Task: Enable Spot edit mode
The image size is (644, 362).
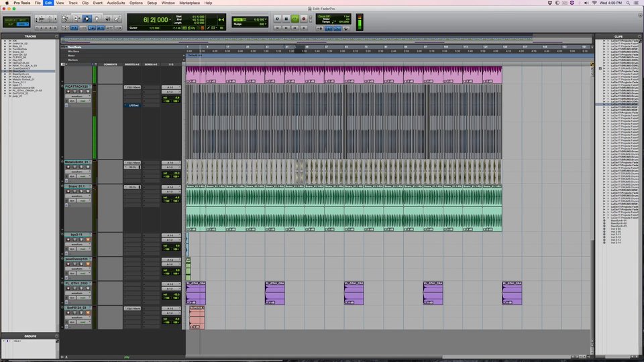Action: pyautogui.click(x=23, y=20)
